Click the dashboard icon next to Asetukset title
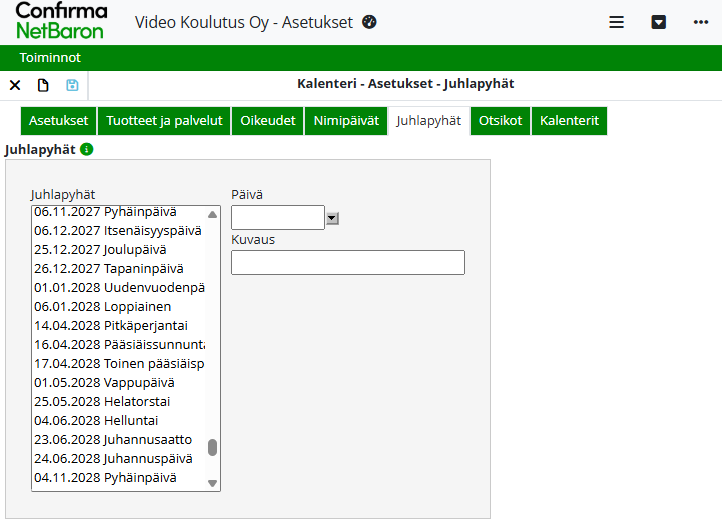The width and height of the screenshot is (722, 530). click(x=370, y=22)
